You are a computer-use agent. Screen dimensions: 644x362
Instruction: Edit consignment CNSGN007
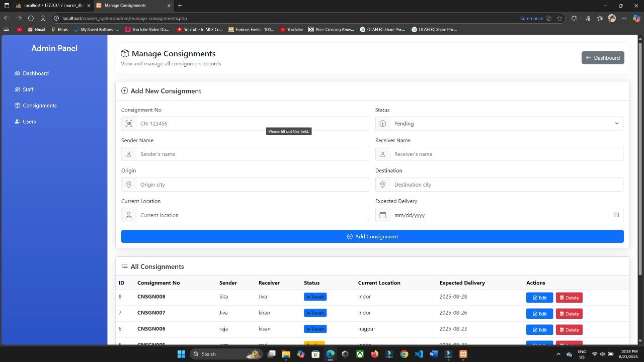(x=539, y=314)
